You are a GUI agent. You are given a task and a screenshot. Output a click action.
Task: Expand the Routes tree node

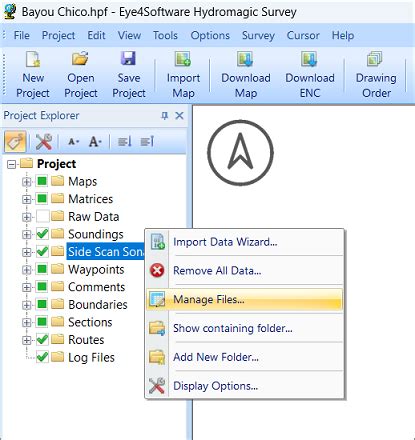point(27,340)
